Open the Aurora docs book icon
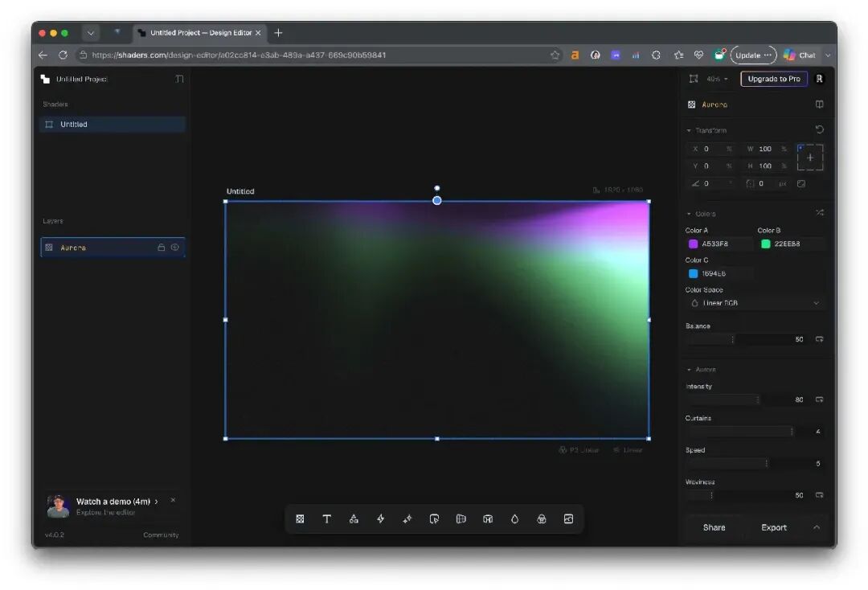The width and height of the screenshot is (868, 590). 819,104
